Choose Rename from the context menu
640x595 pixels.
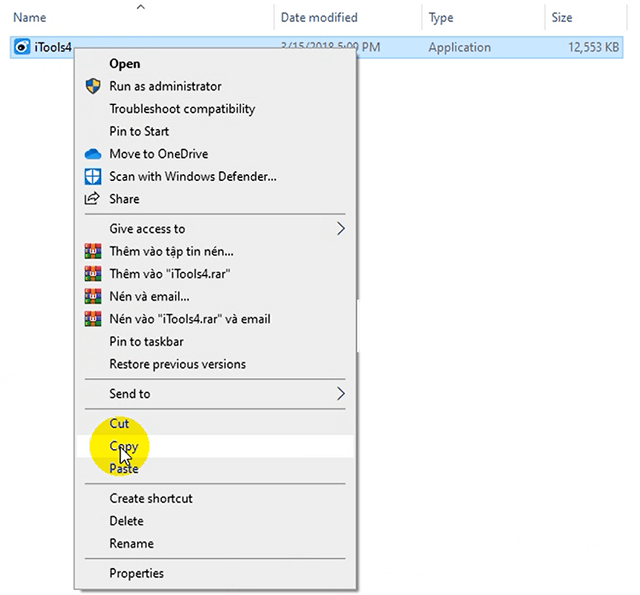(x=131, y=543)
